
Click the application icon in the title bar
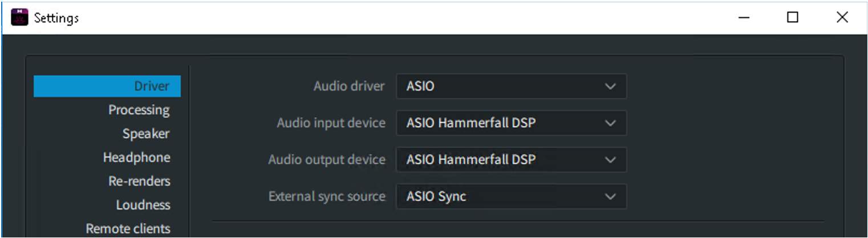[x=19, y=18]
